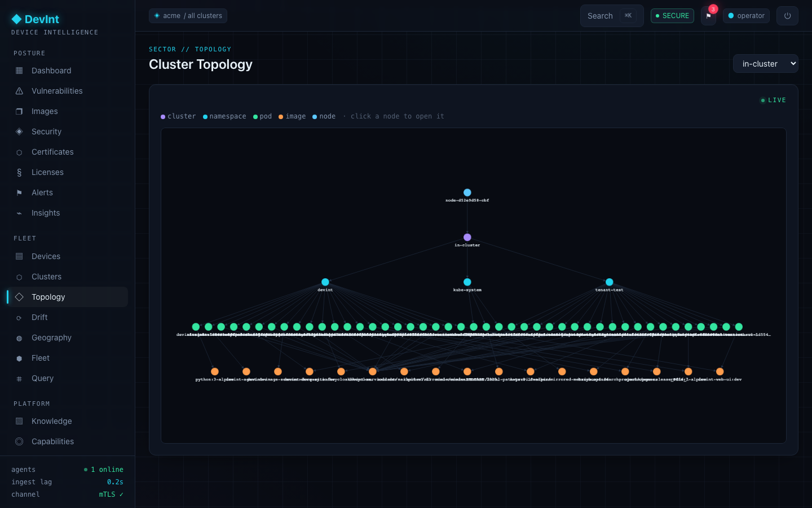Click the acme / all clusters breadcrumb

tap(188, 16)
